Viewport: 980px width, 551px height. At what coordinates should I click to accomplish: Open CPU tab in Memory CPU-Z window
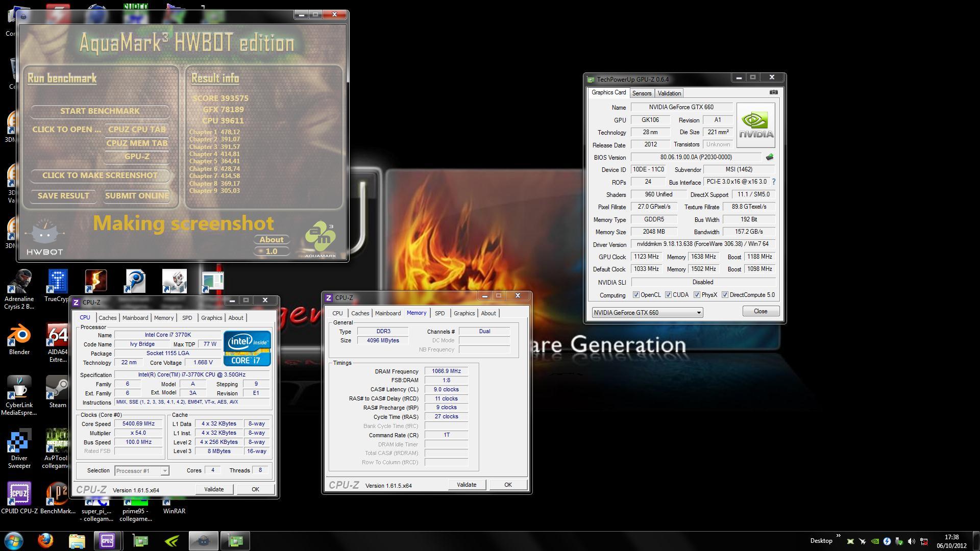point(337,313)
